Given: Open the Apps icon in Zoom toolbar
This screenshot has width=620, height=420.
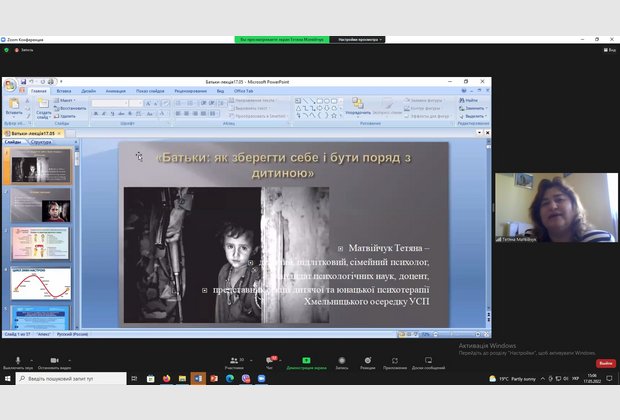Looking at the screenshot, I should click(x=395, y=360).
